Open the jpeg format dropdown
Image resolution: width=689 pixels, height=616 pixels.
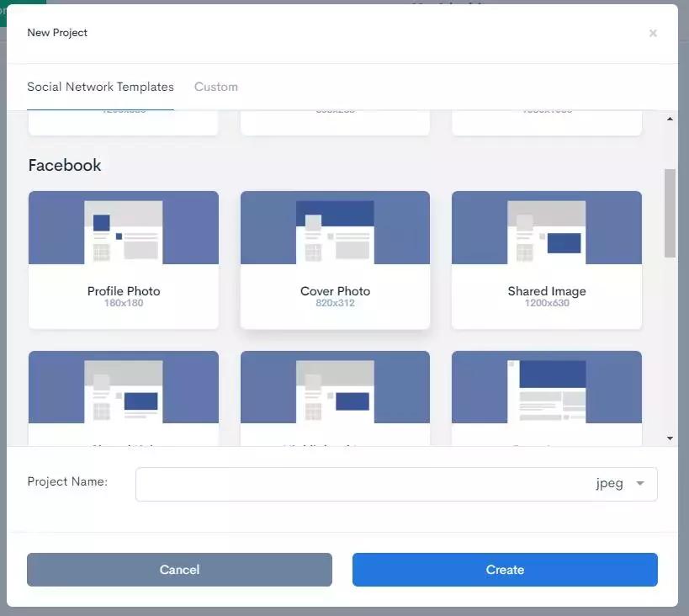click(x=619, y=484)
